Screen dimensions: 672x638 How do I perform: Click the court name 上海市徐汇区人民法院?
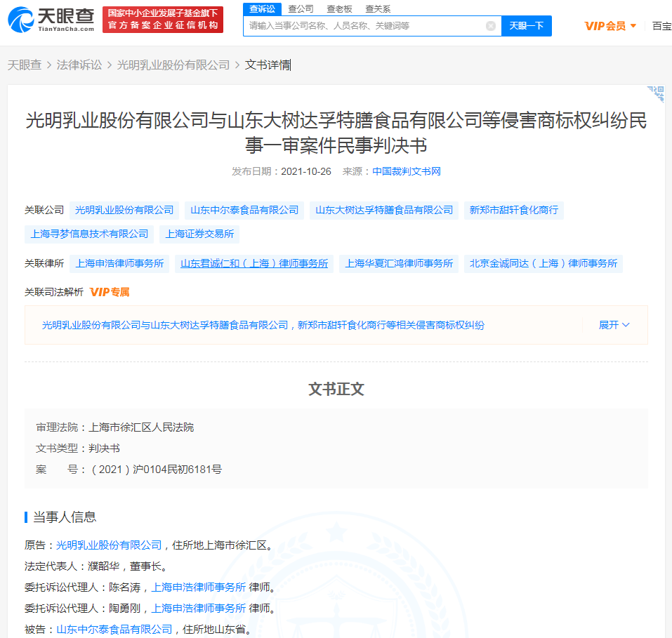coord(141,427)
